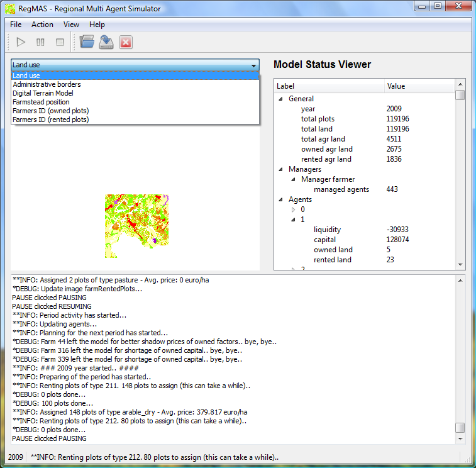This screenshot has height=468, width=476.
Task: Collapse the Manager farmer node
Action: point(293,179)
